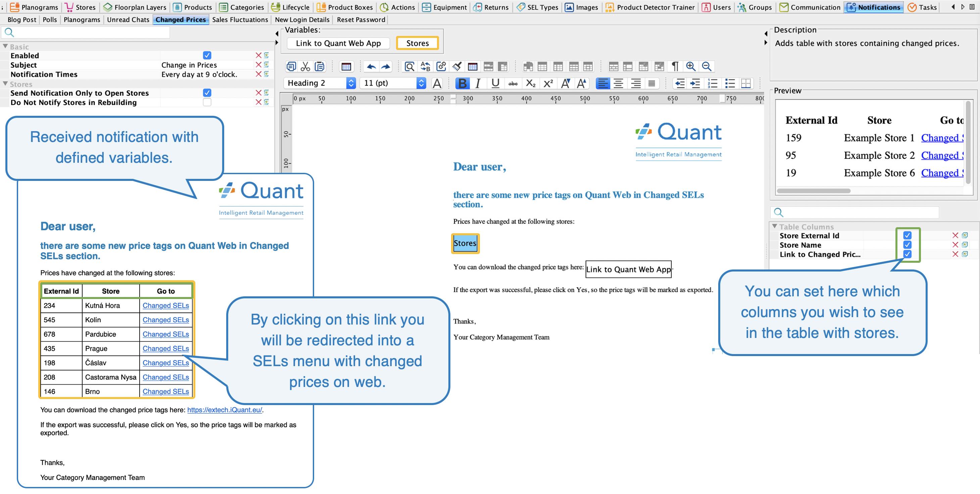Image resolution: width=980 pixels, height=494 pixels.
Task: Open the Planograms top menu
Action: tap(35, 7)
